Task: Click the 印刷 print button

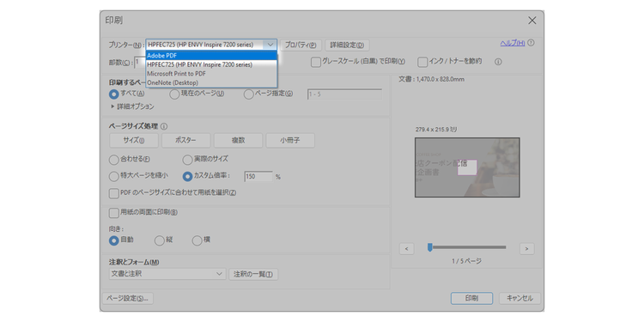Action: pyautogui.click(x=471, y=299)
